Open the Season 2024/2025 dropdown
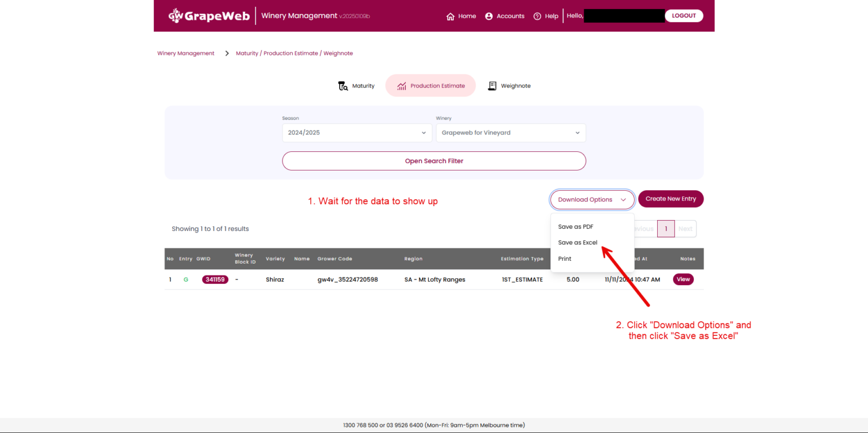The image size is (868, 433). click(x=357, y=133)
